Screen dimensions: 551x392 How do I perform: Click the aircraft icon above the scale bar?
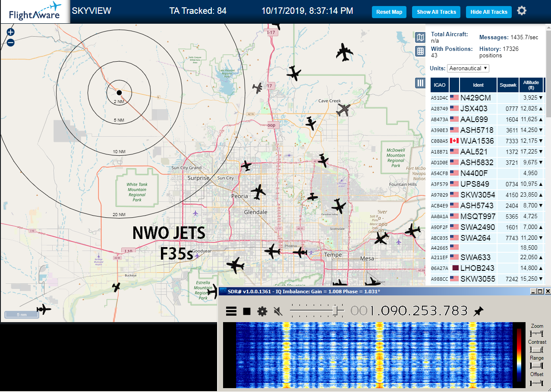[x=44, y=309]
